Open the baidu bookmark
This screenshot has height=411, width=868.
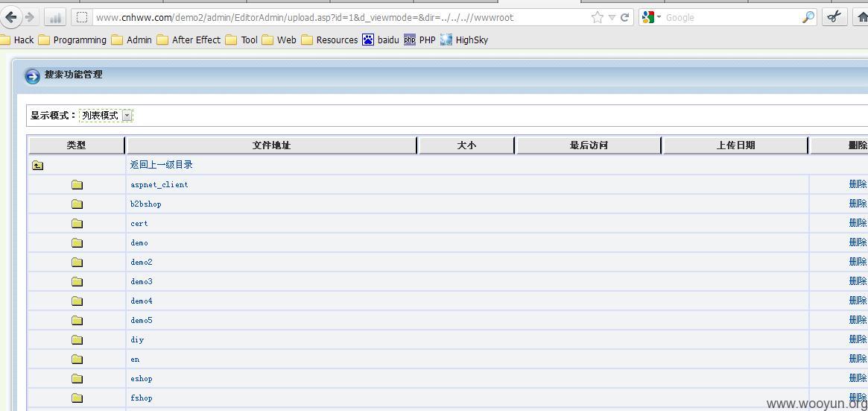click(381, 40)
